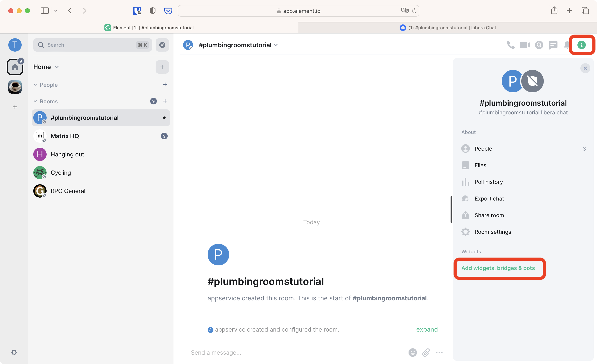This screenshot has width=597, height=364.
Task: Click the attachment paperclip icon
Action: click(426, 353)
